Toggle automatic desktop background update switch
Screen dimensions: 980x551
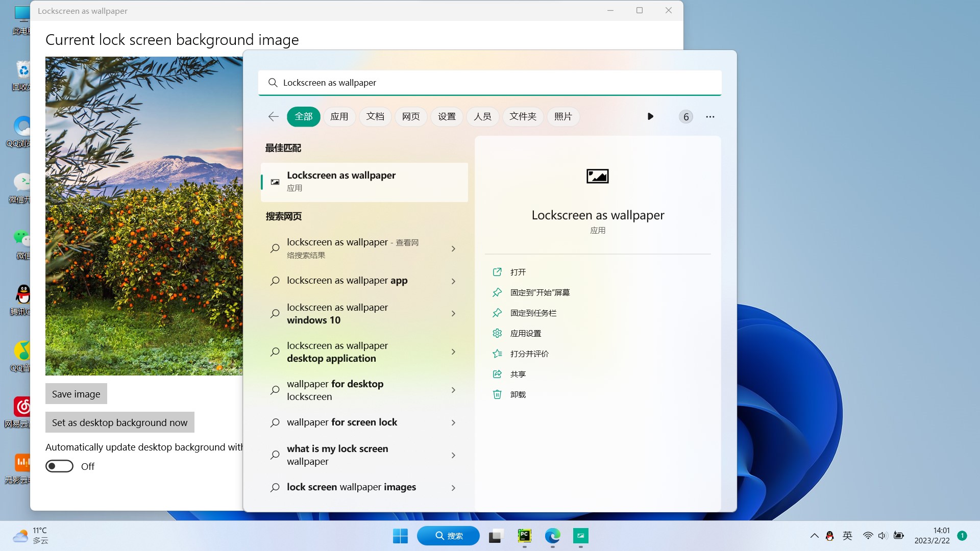pos(60,466)
